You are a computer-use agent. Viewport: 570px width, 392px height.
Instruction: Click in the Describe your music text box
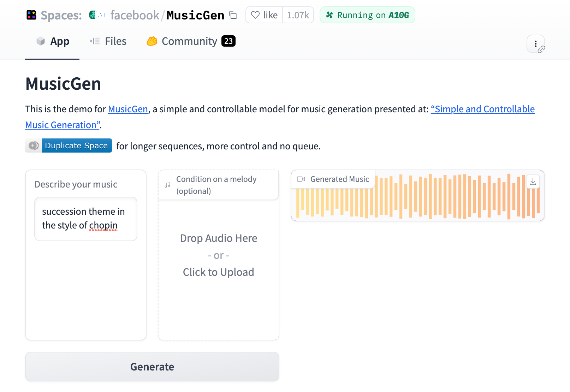click(86, 219)
